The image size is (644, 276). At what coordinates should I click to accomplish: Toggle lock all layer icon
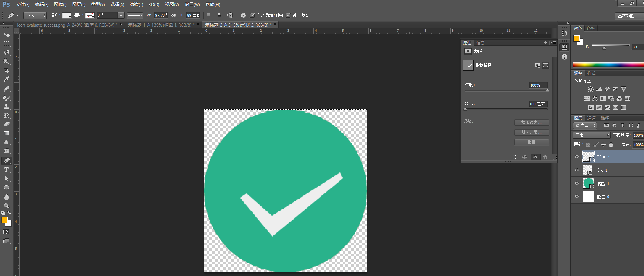pyautogui.click(x=611, y=145)
